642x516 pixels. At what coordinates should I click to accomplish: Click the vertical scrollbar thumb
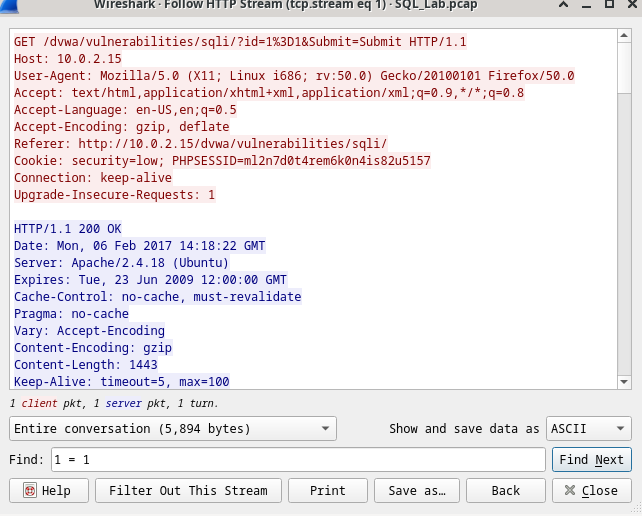pyautogui.click(x=624, y=68)
